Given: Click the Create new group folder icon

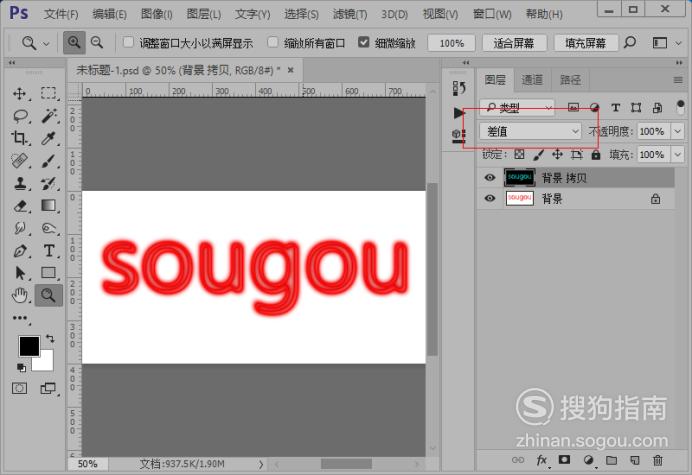Looking at the screenshot, I should pyautogui.click(x=611, y=460).
